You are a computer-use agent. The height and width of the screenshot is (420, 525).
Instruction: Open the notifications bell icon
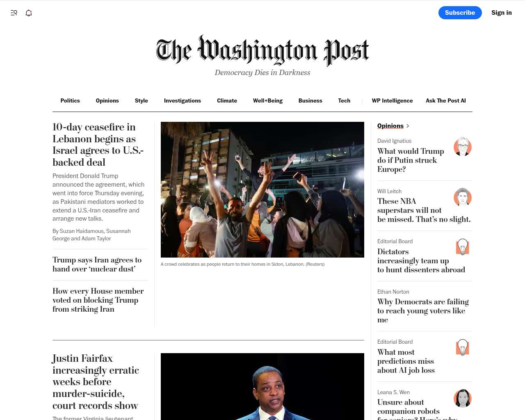click(29, 13)
